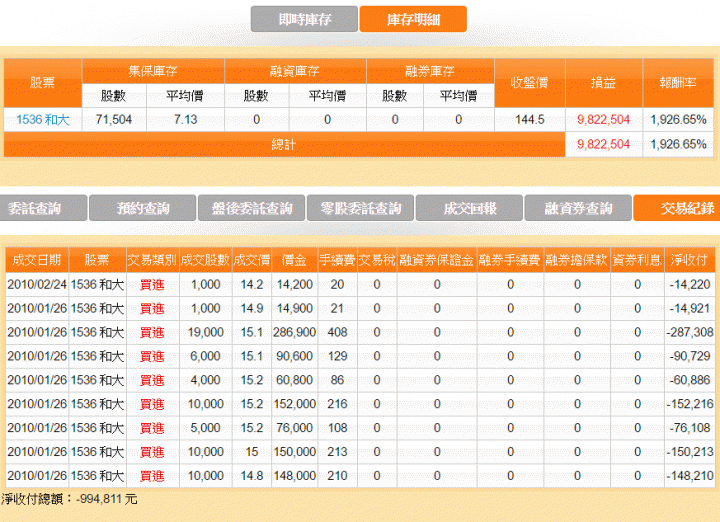Select the -287,308 net payment cell
720x522 pixels.
pyautogui.click(x=689, y=332)
